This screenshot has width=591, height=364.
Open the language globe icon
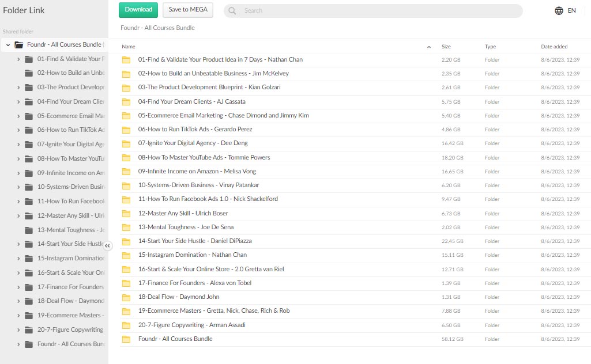559,10
